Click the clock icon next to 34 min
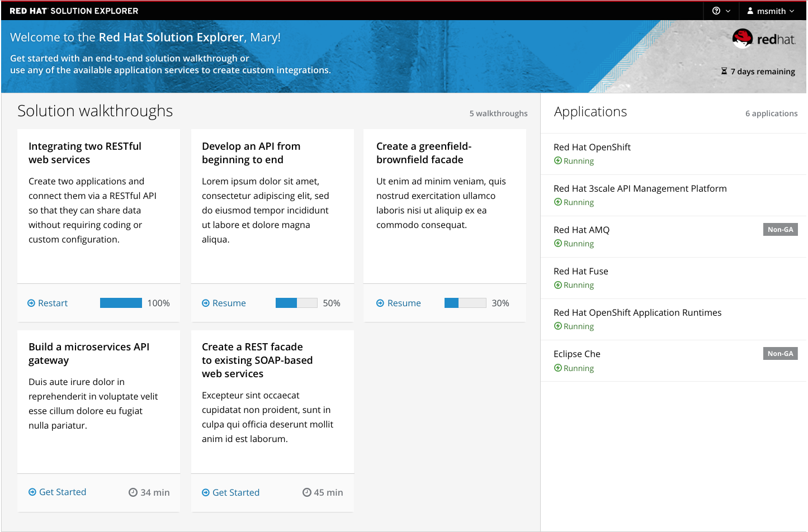The width and height of the screenshot is (808, 532). tap(133, 492)
